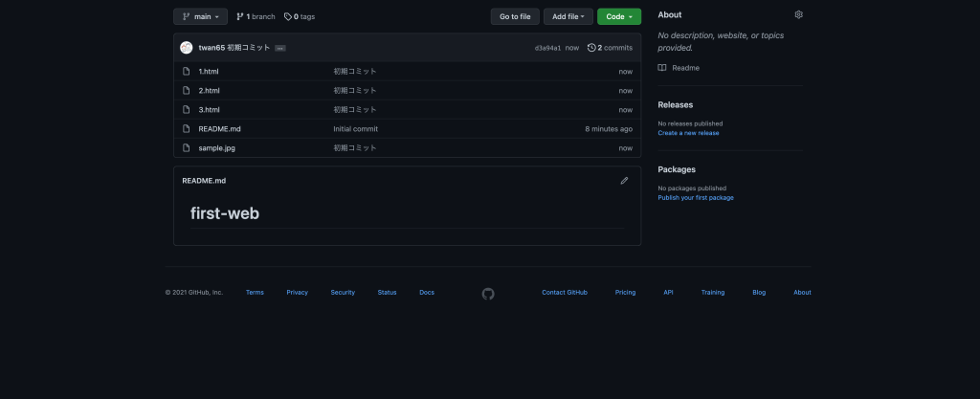Open the 1.html file
Viewport: 980px width, 399px height.
coord(209,72)
